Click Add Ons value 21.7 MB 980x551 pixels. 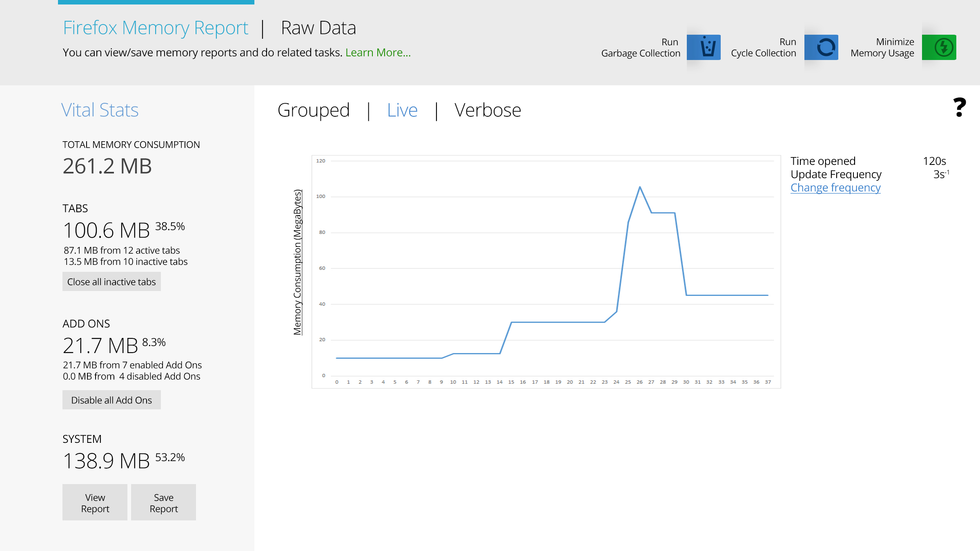tap(100, 346)
